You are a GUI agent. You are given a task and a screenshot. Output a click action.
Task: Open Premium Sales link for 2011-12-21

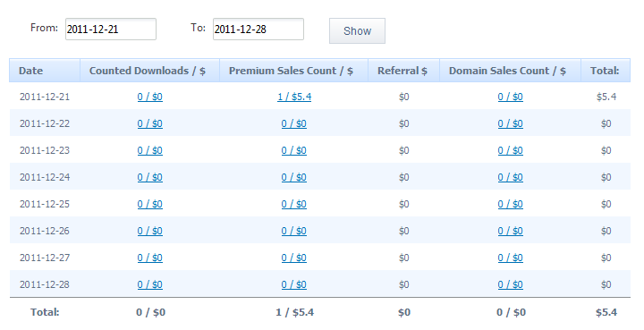294,97
